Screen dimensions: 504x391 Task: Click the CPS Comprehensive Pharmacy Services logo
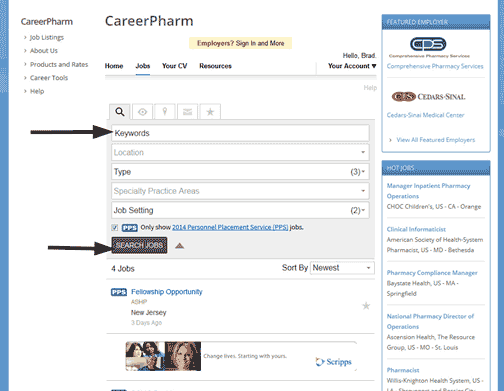(429, 47)
